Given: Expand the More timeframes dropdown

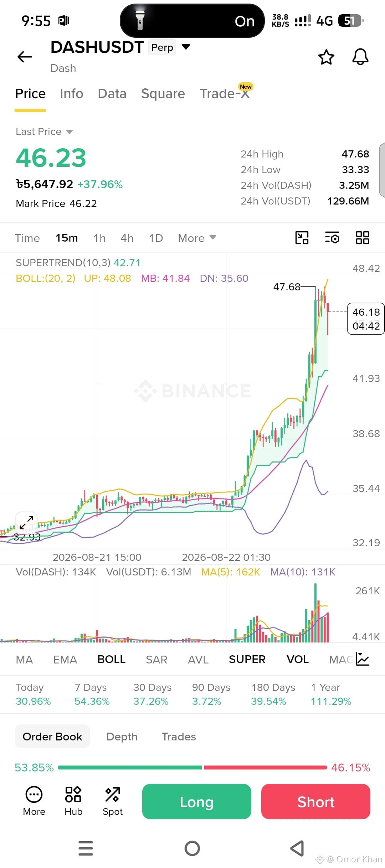Looking at the screenshot, I should pos(197,238).
